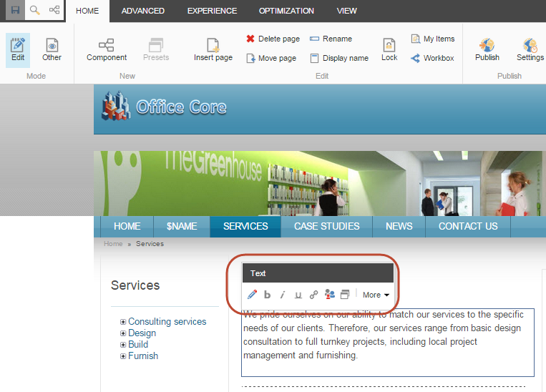Open My Items
This screenshot has height=392, width=546.
click(x=433, y=39)
